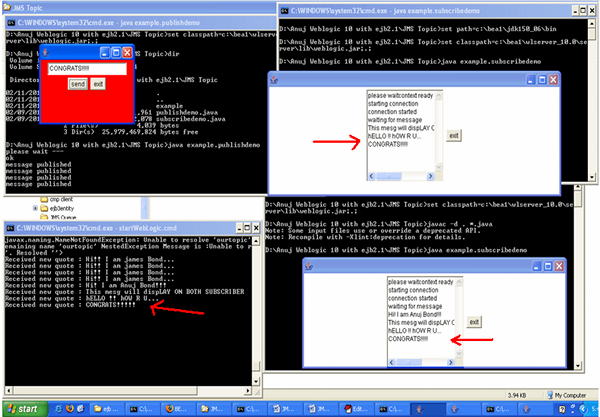600x417 pixels.
Task: Select the cmp client folder in tree
Action: point(62,196)
